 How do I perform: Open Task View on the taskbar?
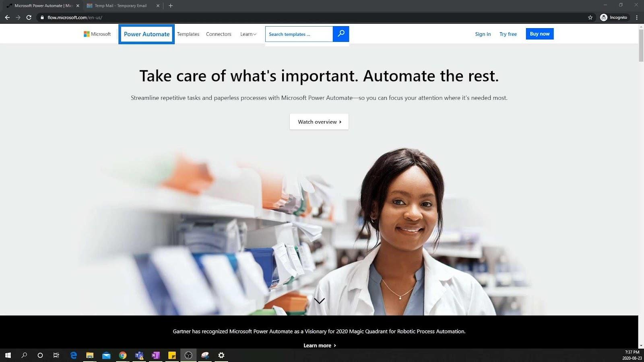click(x=56, y=355)
